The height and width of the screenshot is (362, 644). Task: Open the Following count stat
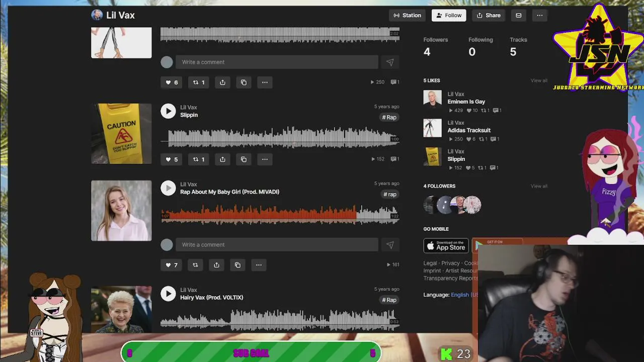tap(480, 46)
